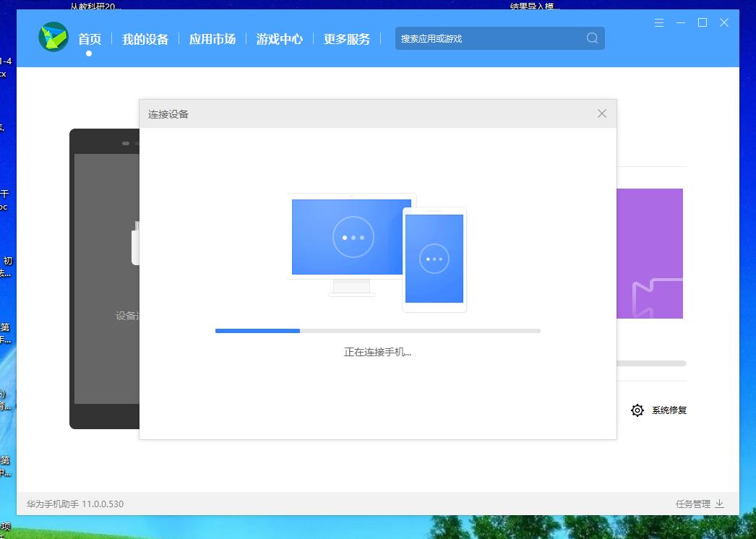Click the 连接设备 dialog title
Image resolution: width=756 pixels, height=539 pixels.
tap(168, 114)
